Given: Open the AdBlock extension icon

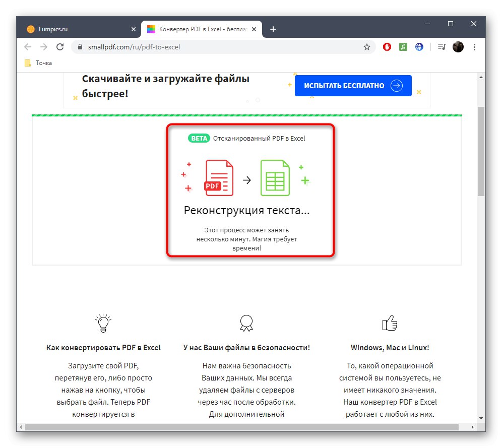Looking at the screenshot, I should pos(387,47).
